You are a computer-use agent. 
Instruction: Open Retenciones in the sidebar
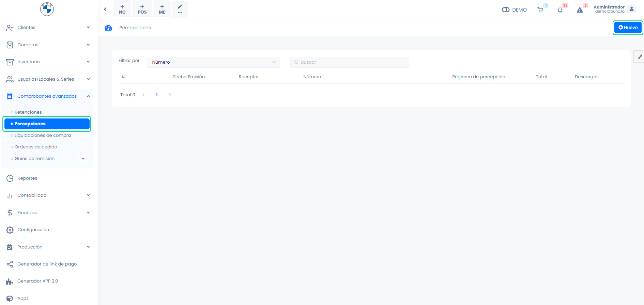(28, 112)
